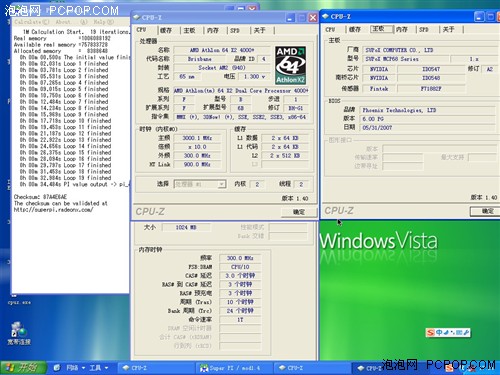This screenshot has width=500, height=375.
Task: Toggle the 中 Chinese/English mode on the IME bar
Action: point(439,332)
